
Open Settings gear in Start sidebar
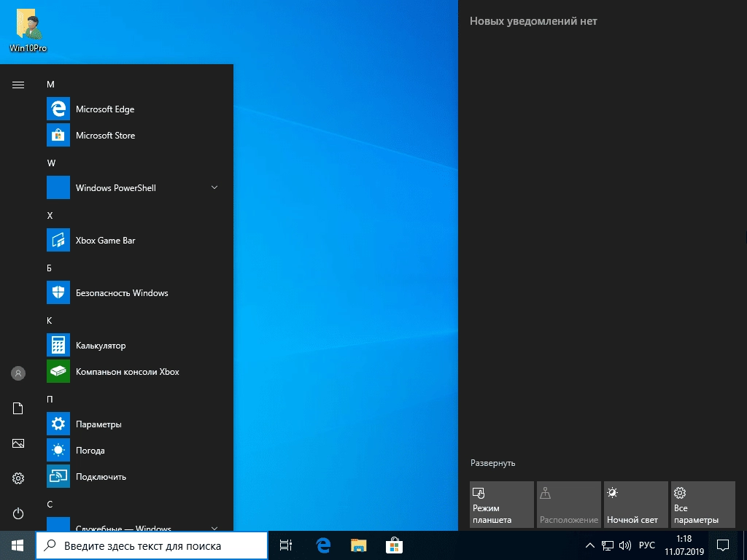(x=18, y=478)
